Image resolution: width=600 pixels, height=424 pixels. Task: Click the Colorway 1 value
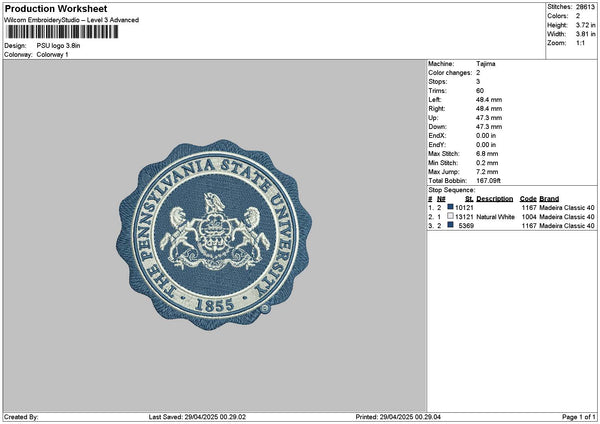[52, 55]
